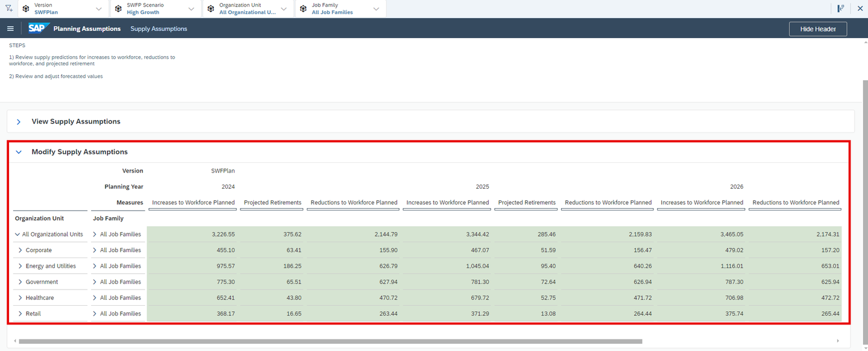Open the version management icon beside the close button
The height and width of the screenshot is (351, 868).
pos(840,8)
